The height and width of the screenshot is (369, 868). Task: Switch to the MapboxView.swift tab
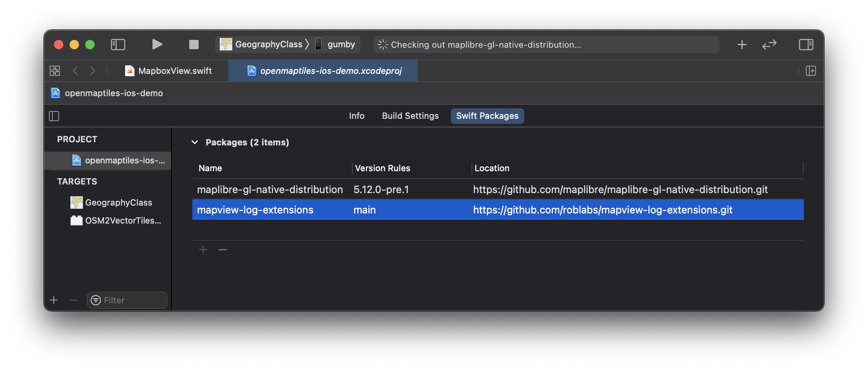[x=169, y=71]
